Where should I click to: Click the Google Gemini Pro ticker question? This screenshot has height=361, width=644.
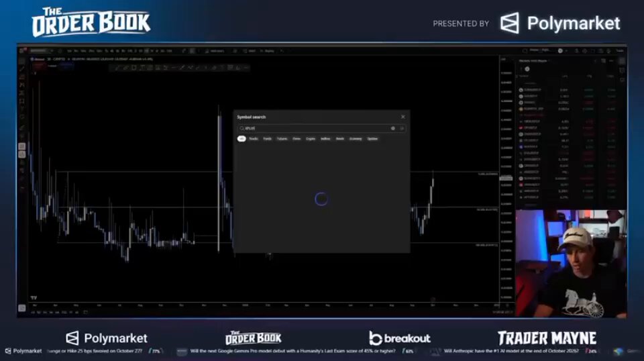pos(293,351)
